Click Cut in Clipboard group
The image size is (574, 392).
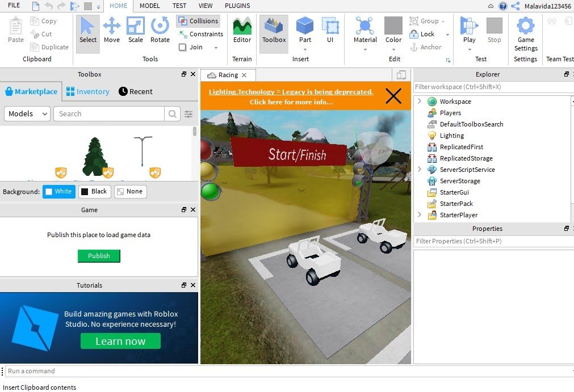(41, 34)
